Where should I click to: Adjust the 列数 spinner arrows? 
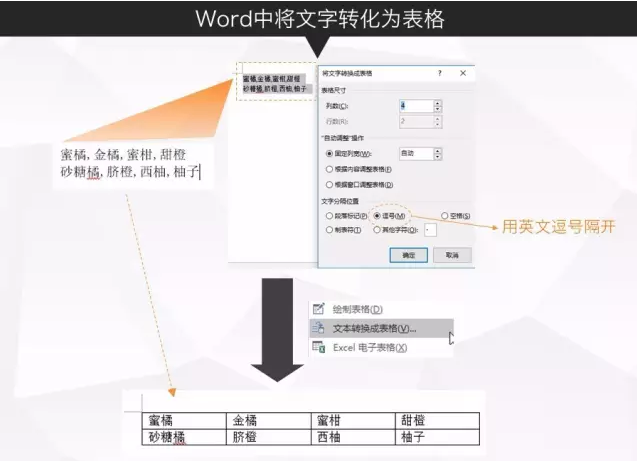click(438, 105)
